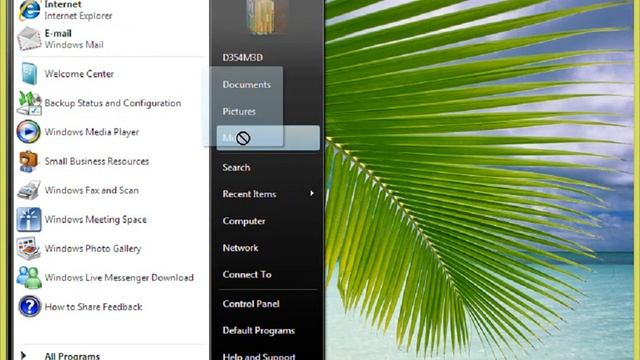This screenshot has height=360, width=640.
Task: Open Pictures from Start menu
Action: coord(239,111)
